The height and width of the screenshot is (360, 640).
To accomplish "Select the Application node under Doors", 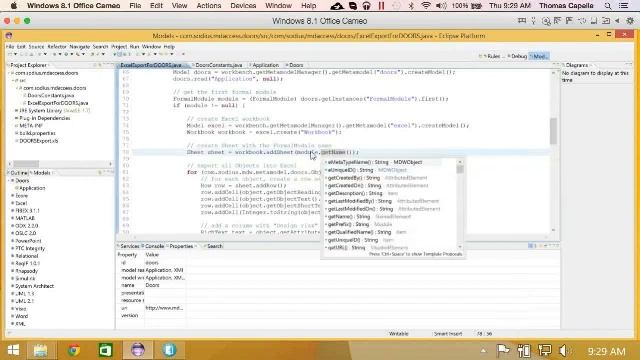I will pos(32,188).
